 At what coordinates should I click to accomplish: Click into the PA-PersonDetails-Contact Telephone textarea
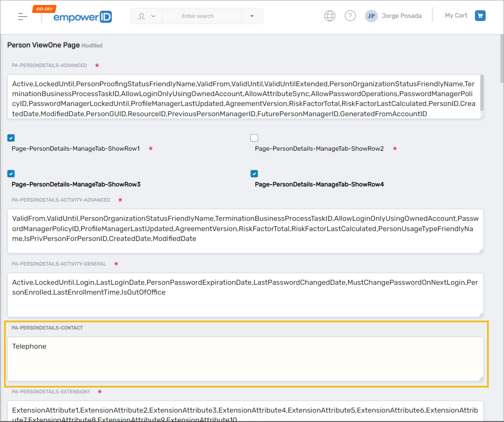245,359
